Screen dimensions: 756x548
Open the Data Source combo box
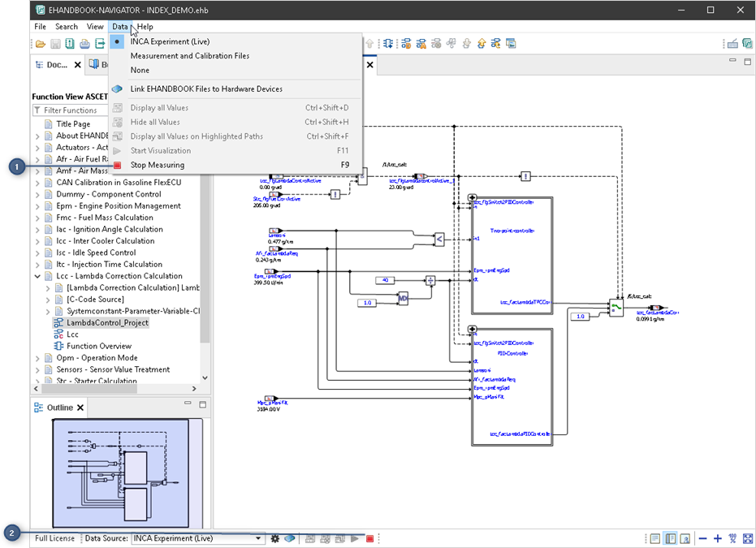pos(197,538)
